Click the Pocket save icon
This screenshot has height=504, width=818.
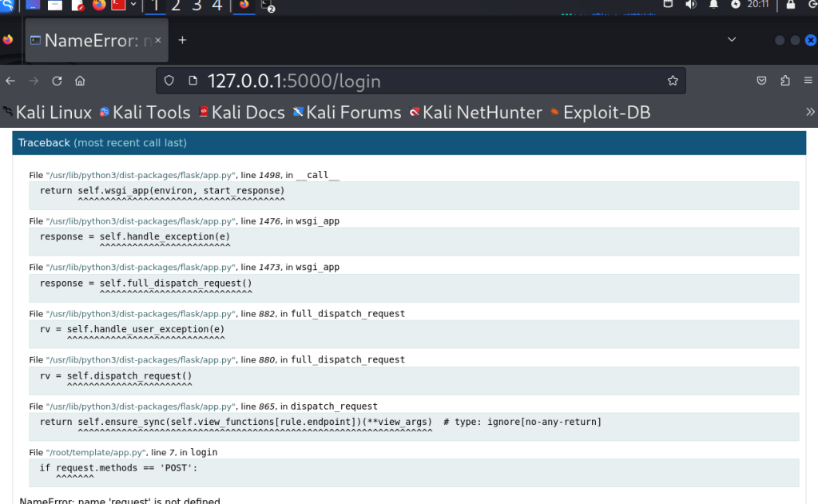coord(762,81)
